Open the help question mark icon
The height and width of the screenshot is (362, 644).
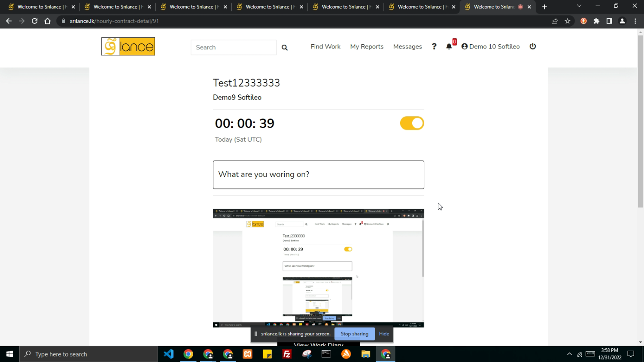coord(434,46)
